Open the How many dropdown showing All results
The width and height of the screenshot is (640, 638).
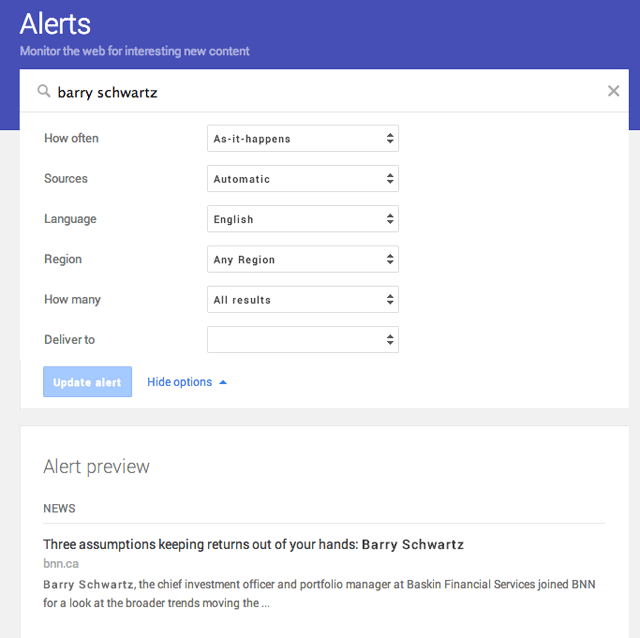tap(302, 299)
